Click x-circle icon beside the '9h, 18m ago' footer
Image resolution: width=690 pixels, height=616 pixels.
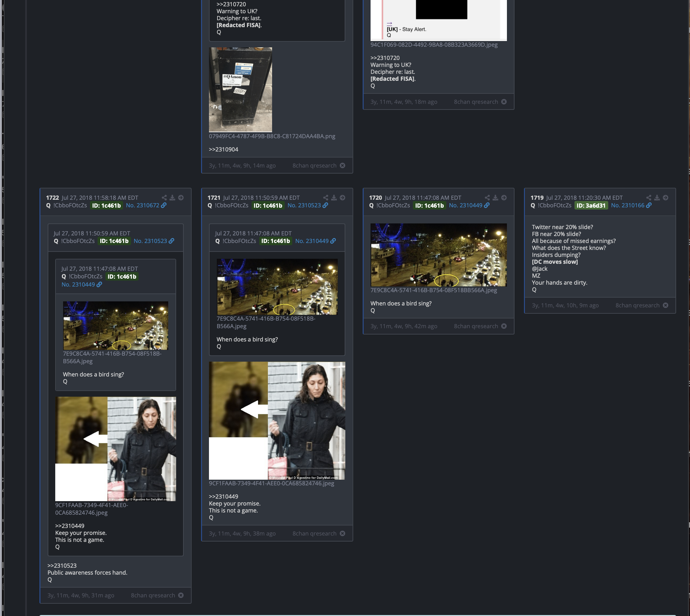coord(504,102)
